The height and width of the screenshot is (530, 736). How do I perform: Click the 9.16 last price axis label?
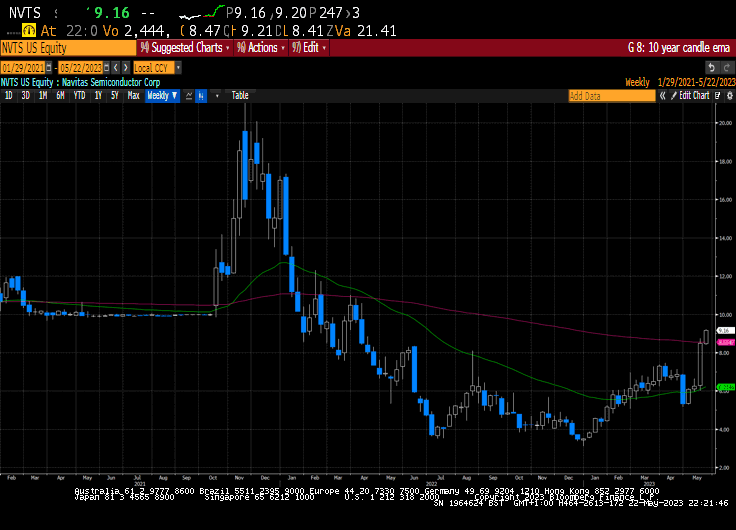tap(725, 330)
